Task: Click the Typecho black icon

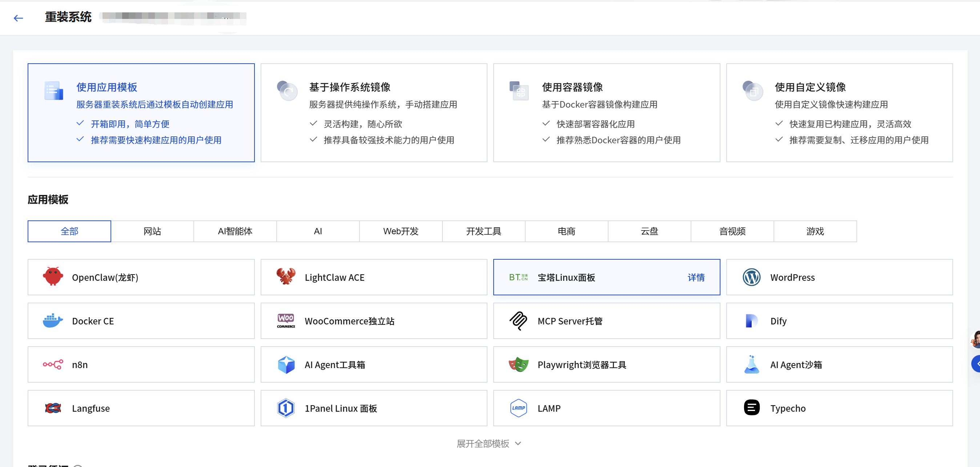Action: (751, 408)
